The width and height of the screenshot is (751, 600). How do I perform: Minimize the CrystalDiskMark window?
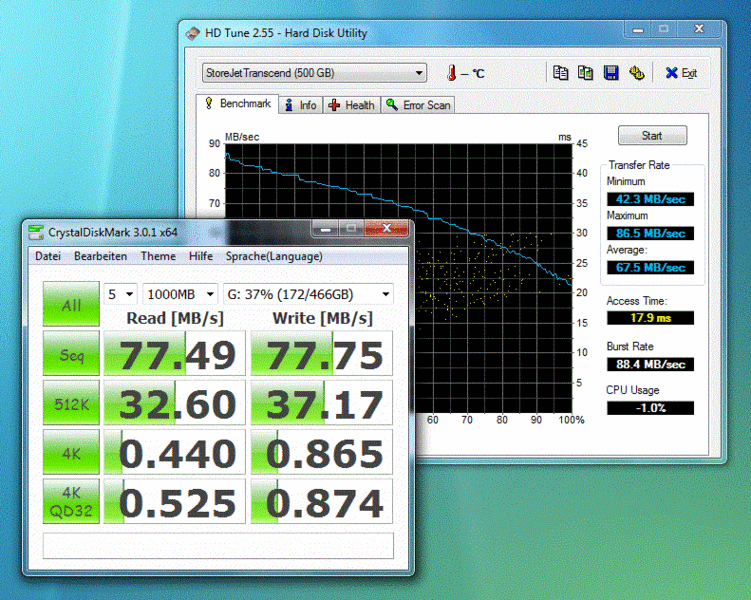point(326,228)
